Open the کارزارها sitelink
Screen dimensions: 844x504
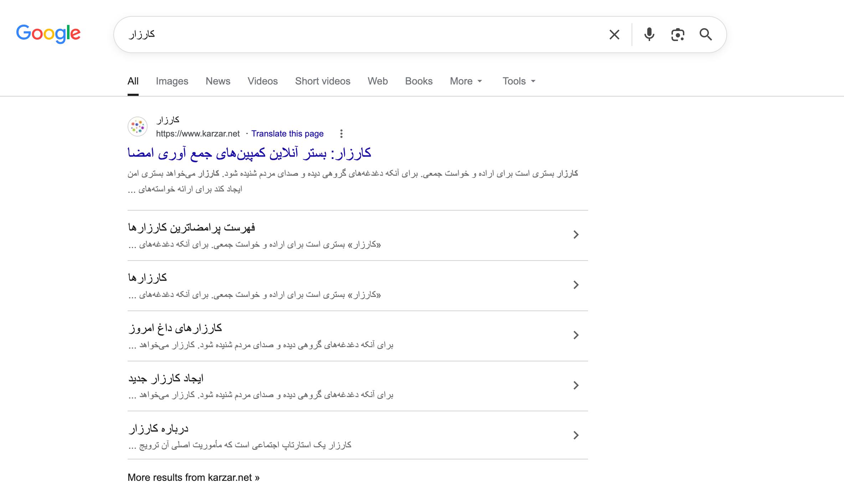tap(148, 278)
